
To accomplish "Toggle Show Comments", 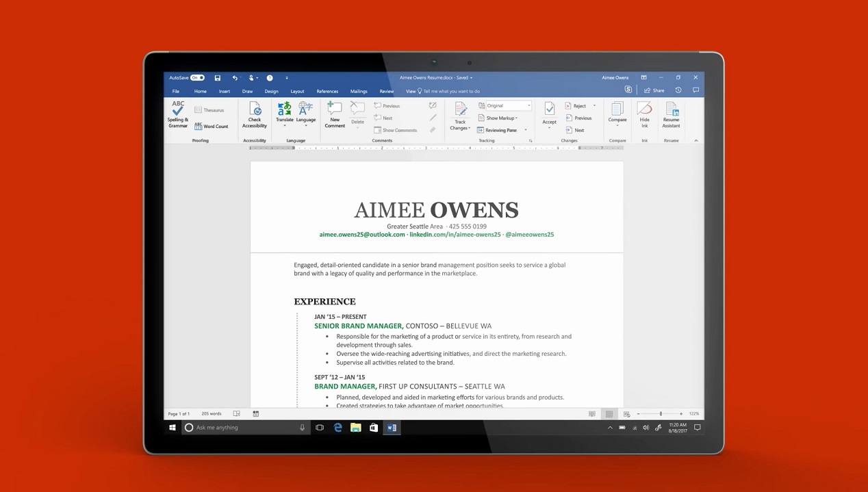I will [x=396, y=130].
